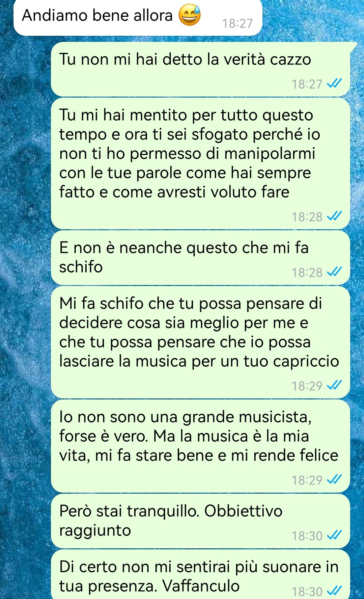
Task: Tap the 'Di certo non mi sentirai' message
Action: (200, 574)
